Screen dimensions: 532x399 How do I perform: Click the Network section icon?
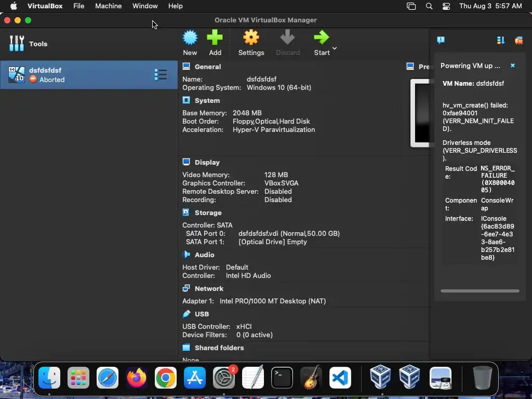point(187,288)
